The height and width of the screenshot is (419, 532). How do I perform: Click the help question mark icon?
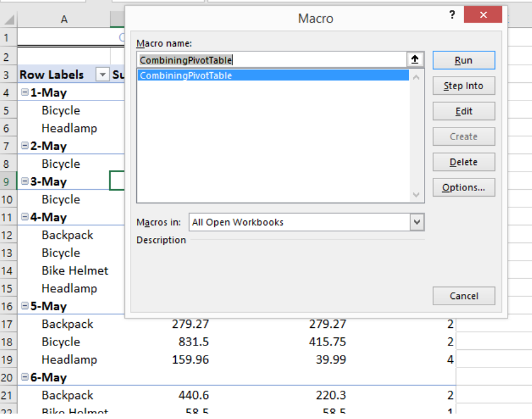pos(452,15)
